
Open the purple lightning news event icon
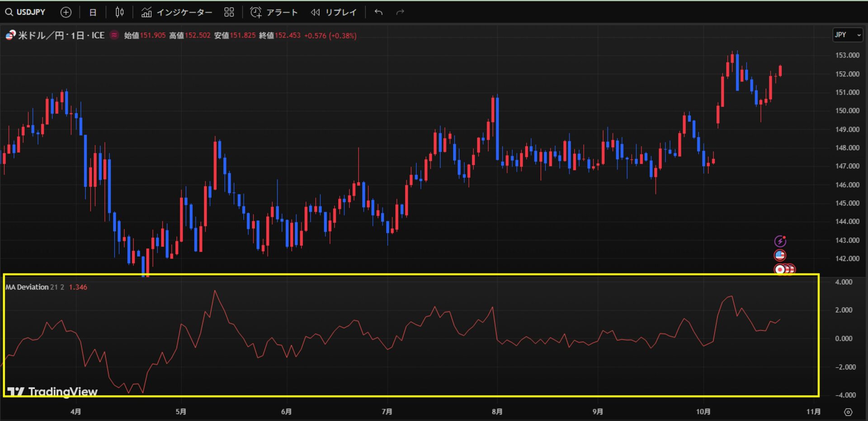click(780, 241)
